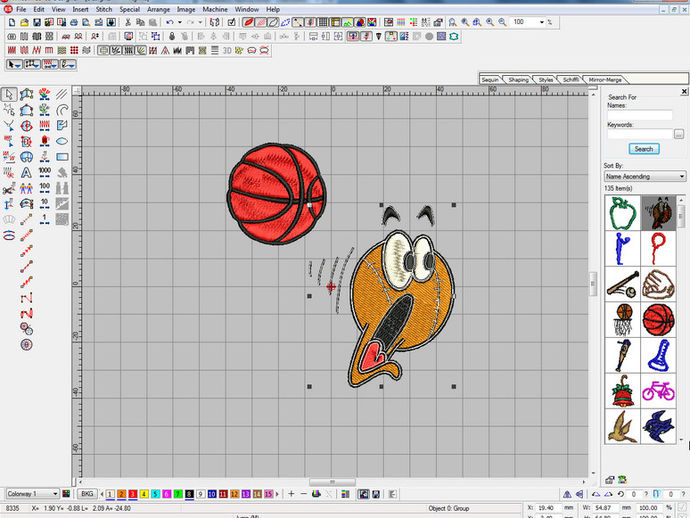The image size is (690, 518).
Task: Click the ellipse shape tool
Action: point(62,141)
